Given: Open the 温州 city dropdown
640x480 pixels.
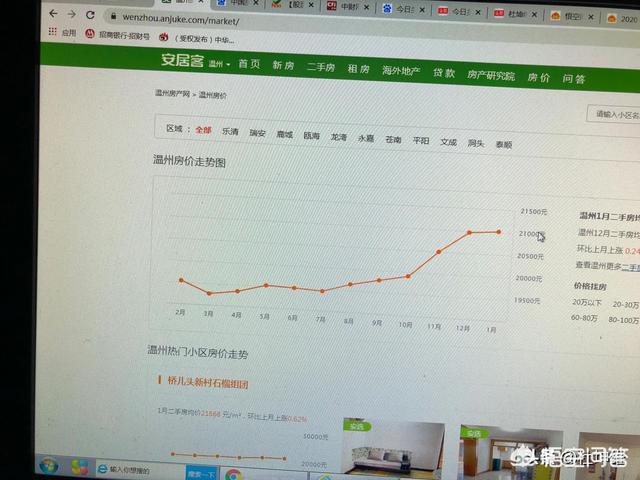Looking at the screenshot, I should pyautogui.click(x=219, y=64).
